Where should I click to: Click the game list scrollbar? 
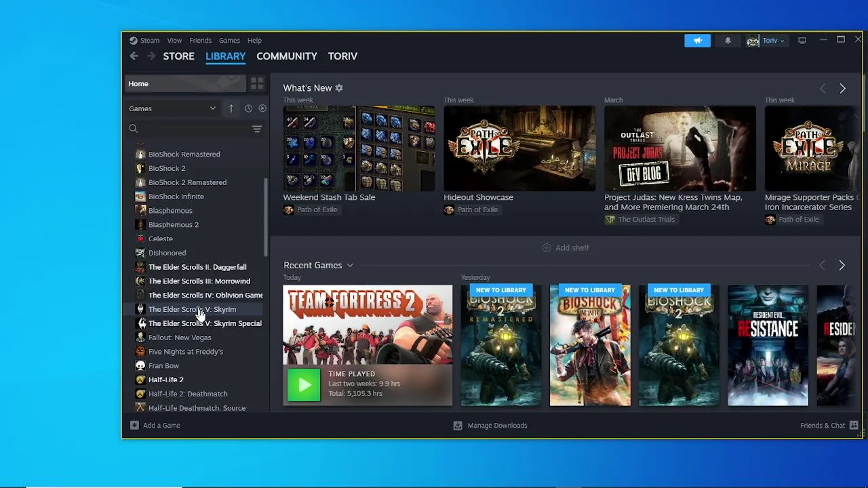265,217
